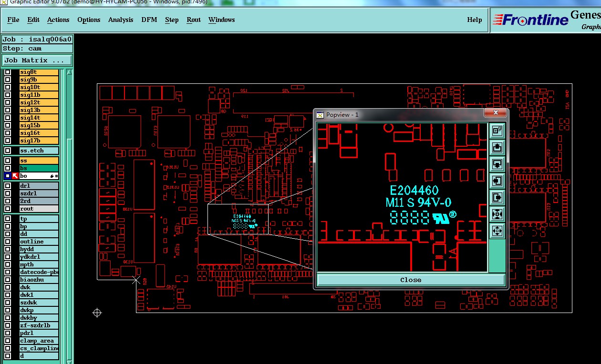This screenshot has height=364, width=601.
Task: Select the pdrl layer name
Action: [39, 333]
